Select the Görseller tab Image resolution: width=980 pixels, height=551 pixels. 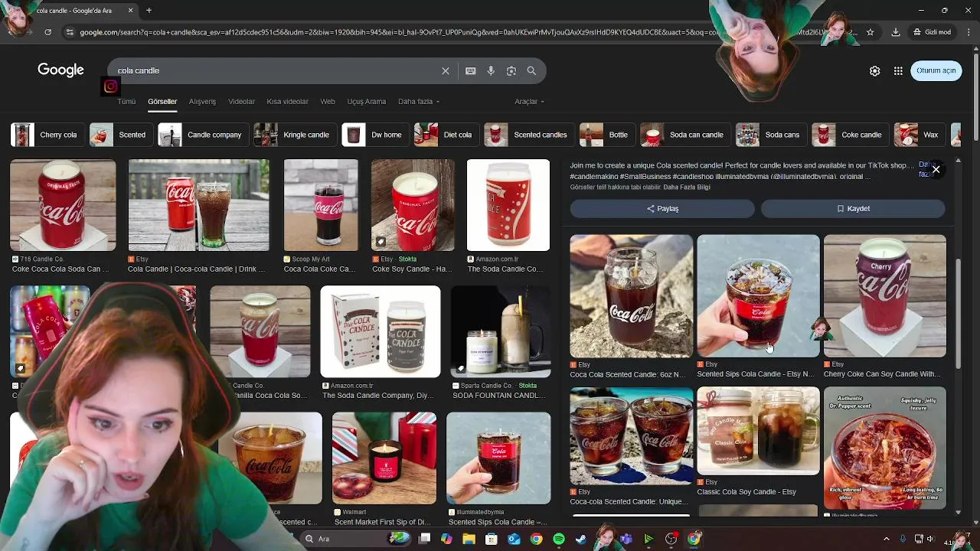(x=162, y=102)
